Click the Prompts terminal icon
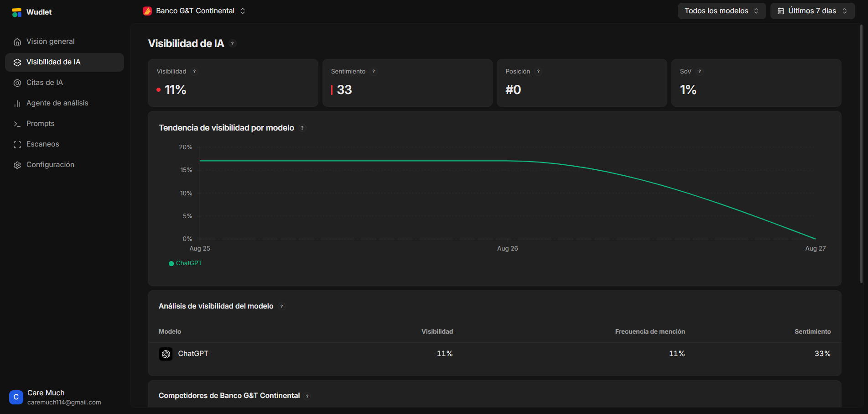868x414 pixels. (x=17, y=124)
